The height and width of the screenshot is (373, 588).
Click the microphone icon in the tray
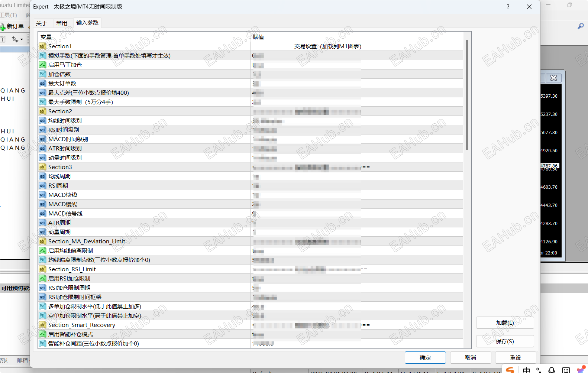pyautogui.click(x=552, y=370)
